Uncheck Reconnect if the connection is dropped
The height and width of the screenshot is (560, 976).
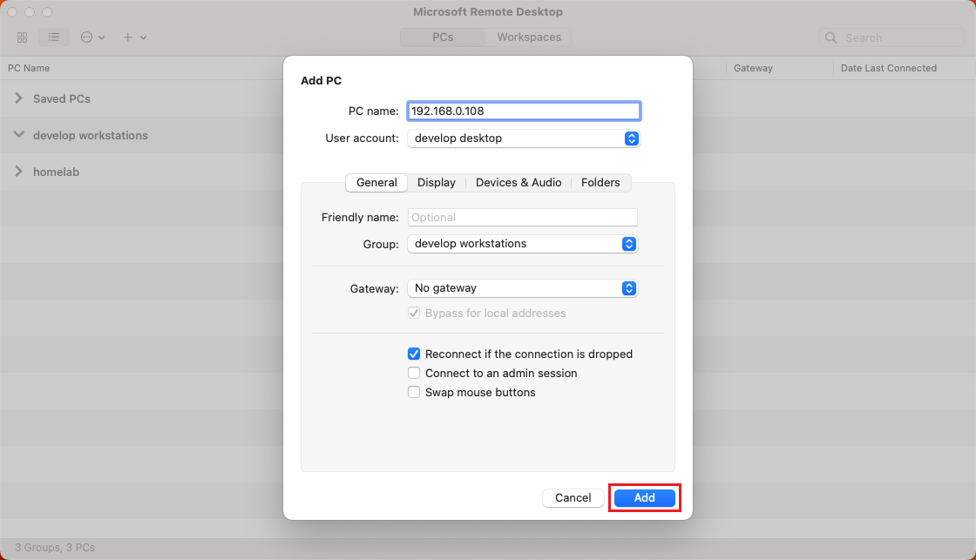pos(414,354)
